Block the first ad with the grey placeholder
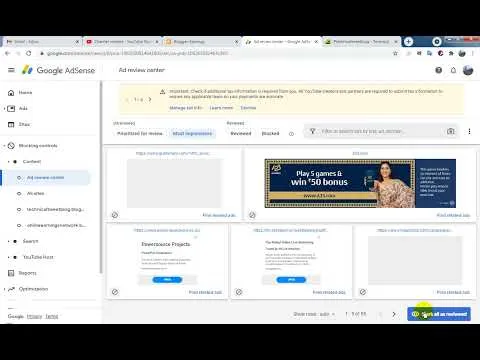 point(115,215)
